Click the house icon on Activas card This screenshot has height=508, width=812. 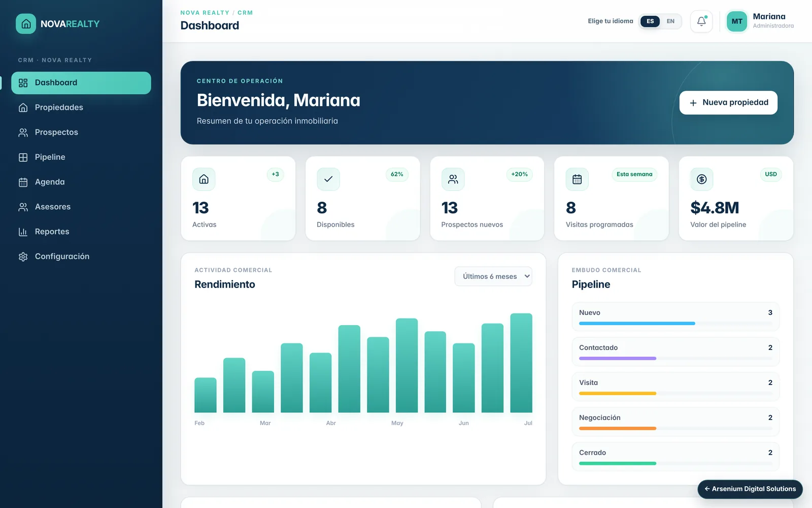[x=204, y=179]
